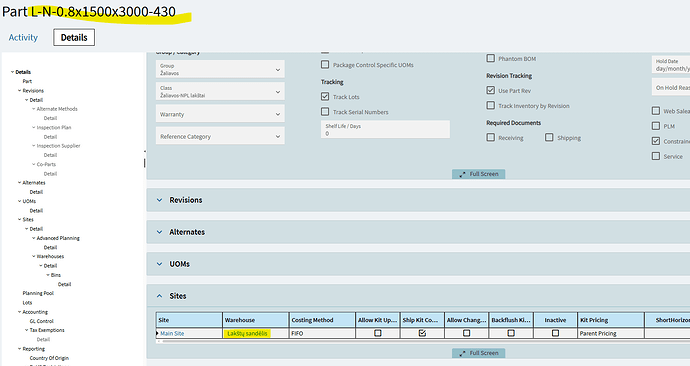Open the Group dropdown showing Žaliavos

click(x=220, y=70)
